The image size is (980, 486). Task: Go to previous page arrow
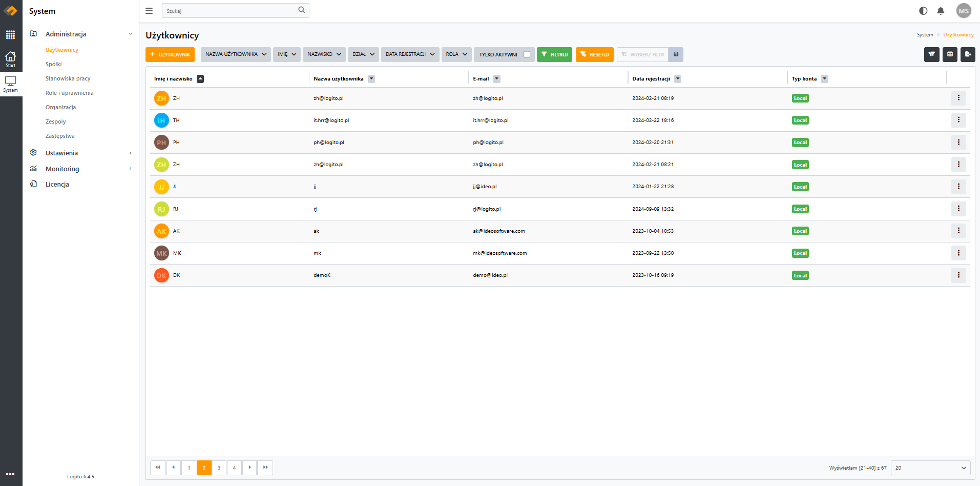click(173, 468)
